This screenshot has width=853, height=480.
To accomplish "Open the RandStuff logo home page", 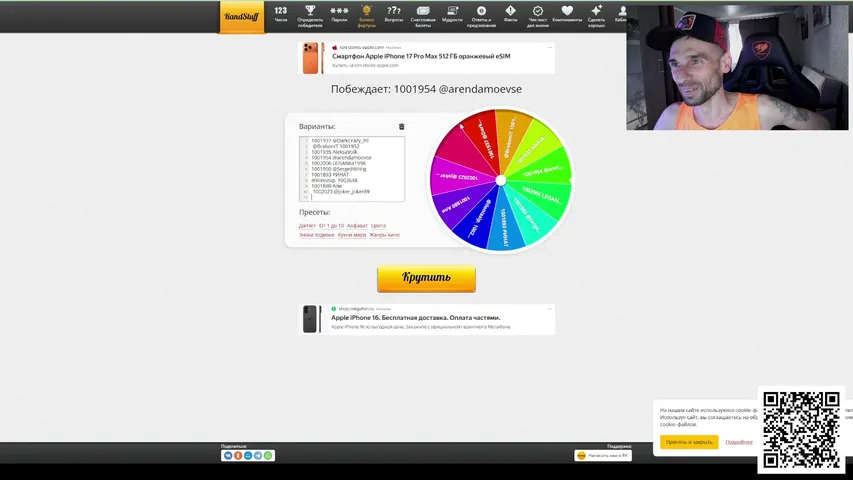I will [242, 17].
